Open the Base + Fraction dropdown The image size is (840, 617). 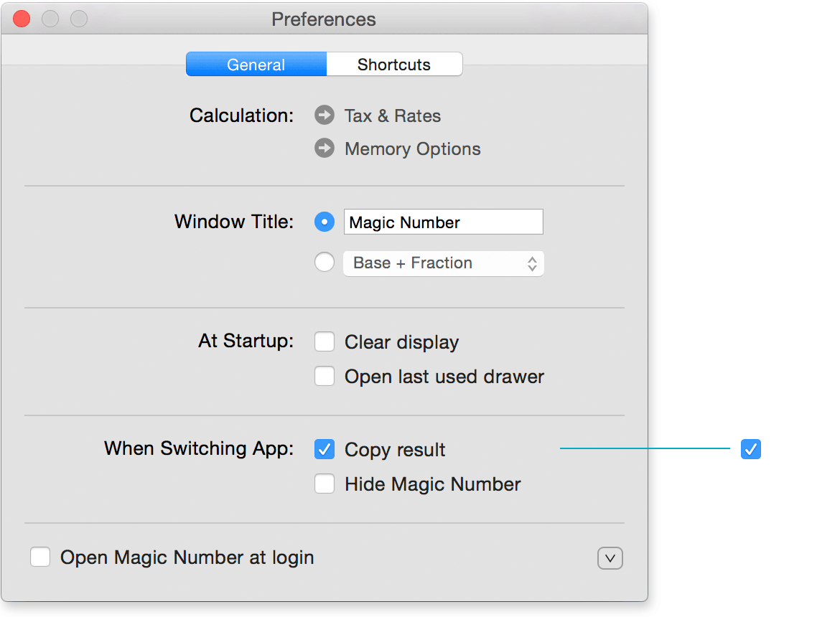pyautogui.click(x=444, y=263)
